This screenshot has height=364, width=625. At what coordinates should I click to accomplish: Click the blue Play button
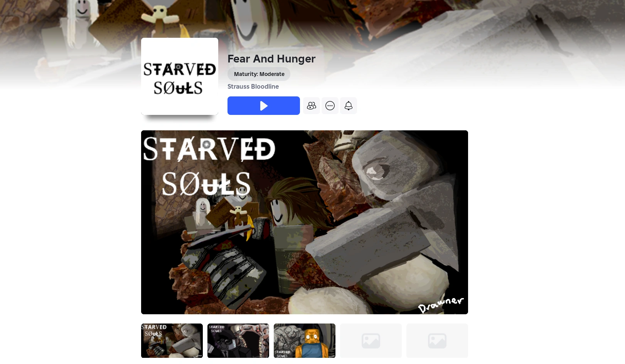(264, 106)
